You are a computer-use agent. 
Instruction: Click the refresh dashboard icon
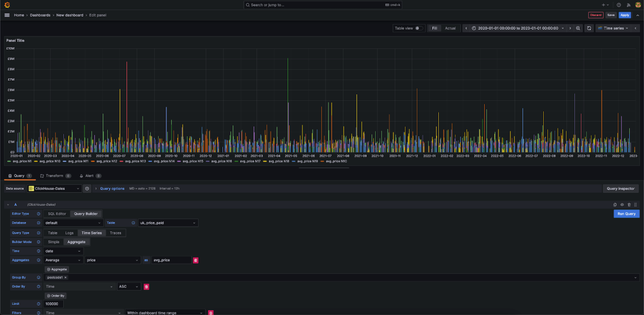[589, 28]
